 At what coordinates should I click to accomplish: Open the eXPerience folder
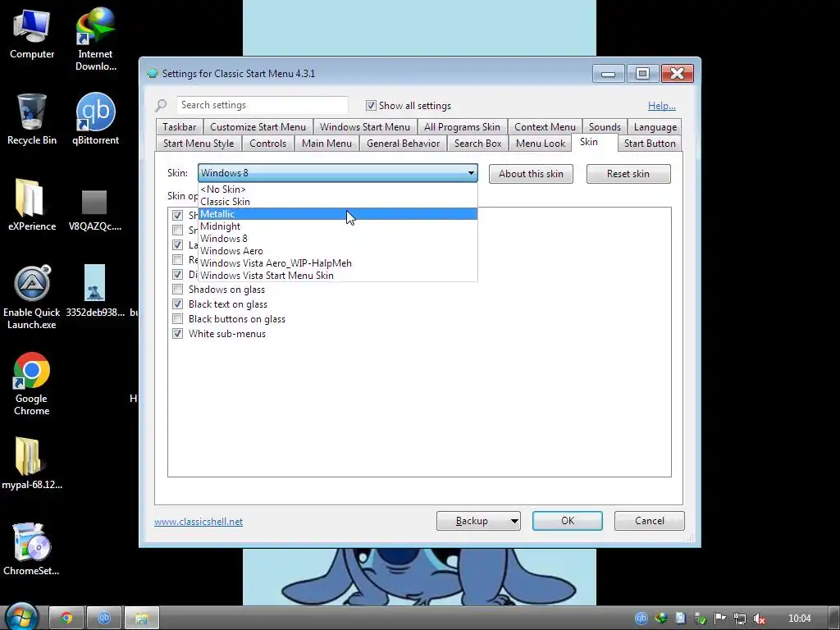click(32, 204)
